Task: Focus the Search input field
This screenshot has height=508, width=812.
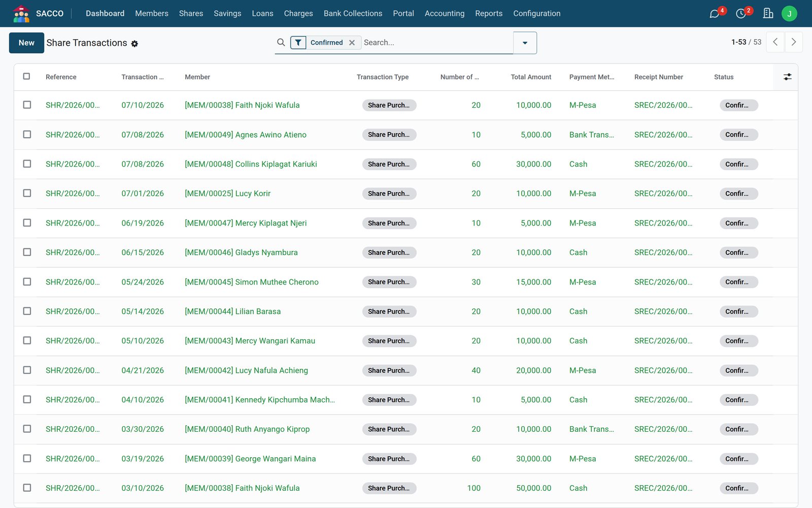Action: pyautogui.click(x=436, y=43)
